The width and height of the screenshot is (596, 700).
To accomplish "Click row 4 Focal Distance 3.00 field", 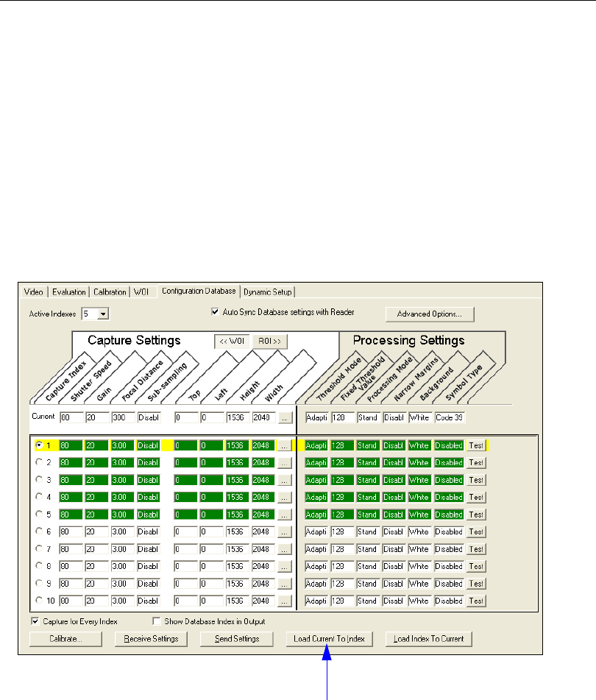I will pyautogui.click(x=123, y=498).
